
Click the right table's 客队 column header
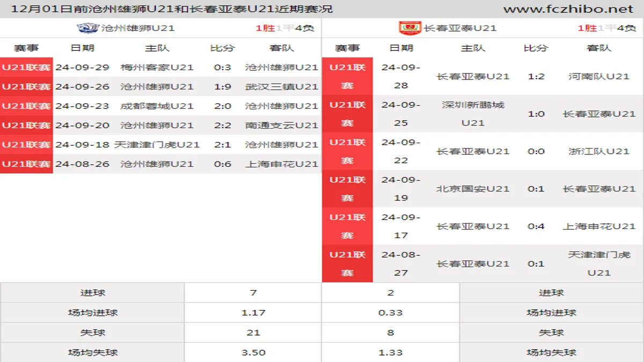(599, 48)
